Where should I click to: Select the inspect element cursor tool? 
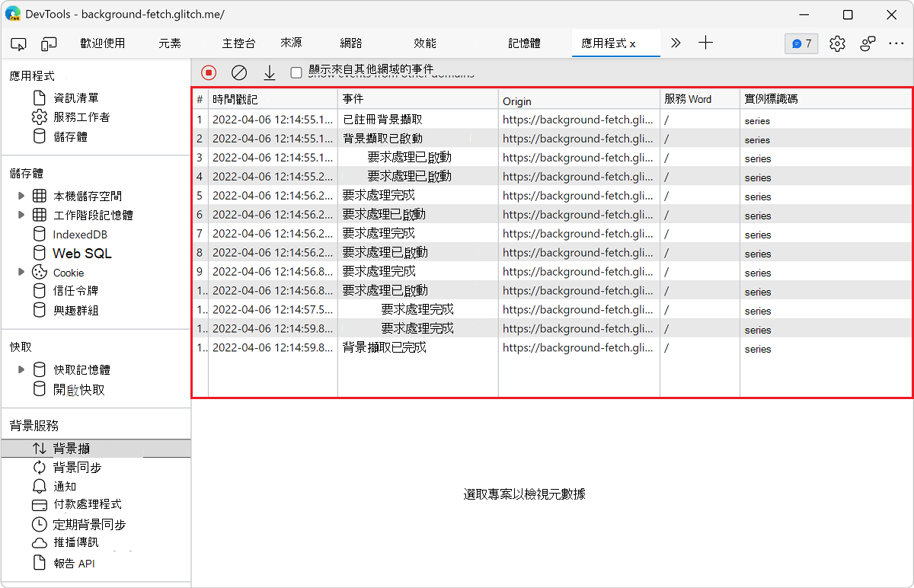pos(18,43)
